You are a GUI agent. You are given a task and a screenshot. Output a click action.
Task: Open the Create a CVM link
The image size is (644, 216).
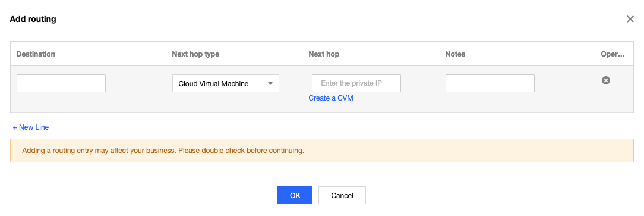331,98
